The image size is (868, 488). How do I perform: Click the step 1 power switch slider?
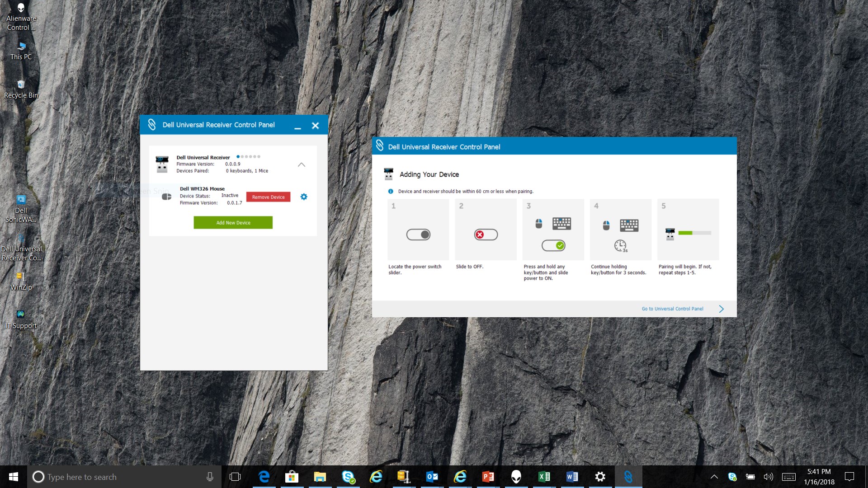tap(418, 235)
